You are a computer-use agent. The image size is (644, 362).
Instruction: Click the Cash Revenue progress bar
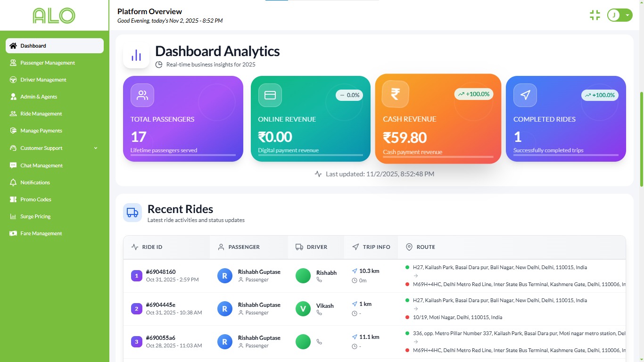pos(438,156)
